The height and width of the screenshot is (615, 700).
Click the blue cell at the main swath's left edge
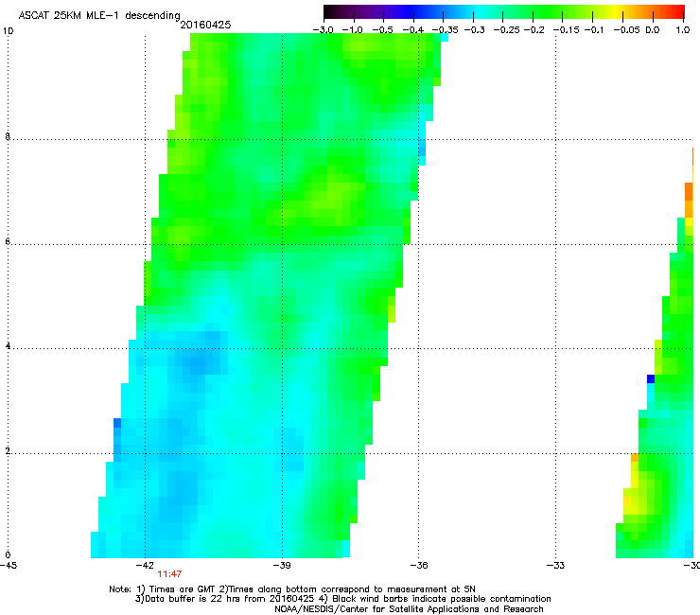click(117, 423)
